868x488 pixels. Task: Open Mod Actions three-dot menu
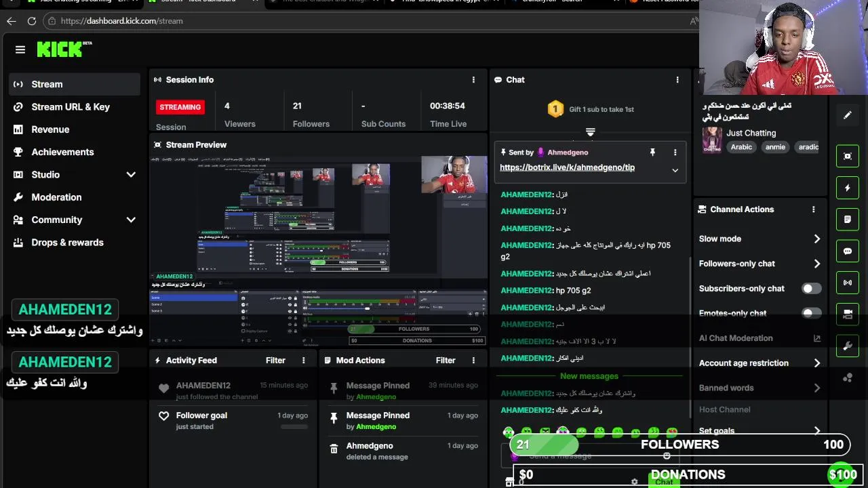click(473, 361)
